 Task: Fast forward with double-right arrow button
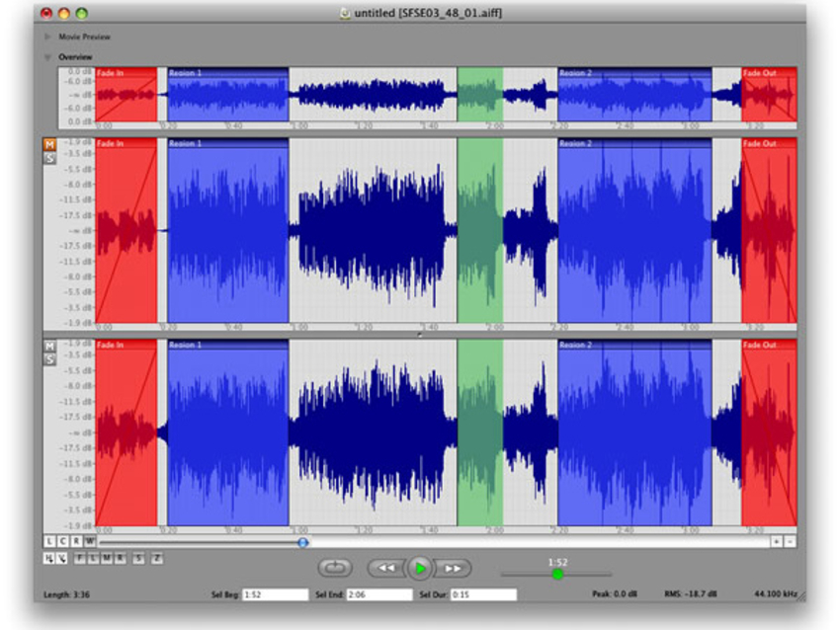tap(453, 569)
